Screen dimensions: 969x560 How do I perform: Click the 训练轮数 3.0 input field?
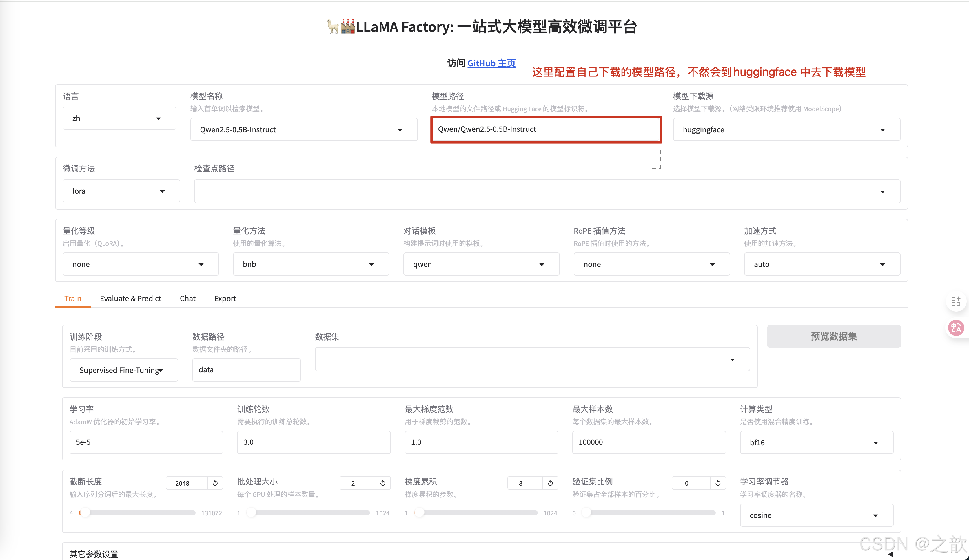click(314, 442)
